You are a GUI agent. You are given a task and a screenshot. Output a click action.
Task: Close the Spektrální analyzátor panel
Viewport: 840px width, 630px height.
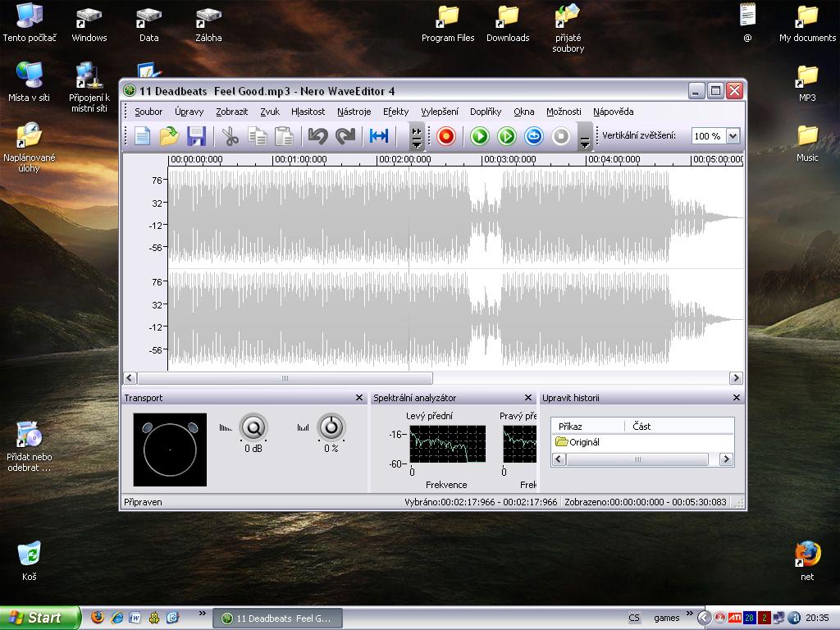[x=527, y=398]
